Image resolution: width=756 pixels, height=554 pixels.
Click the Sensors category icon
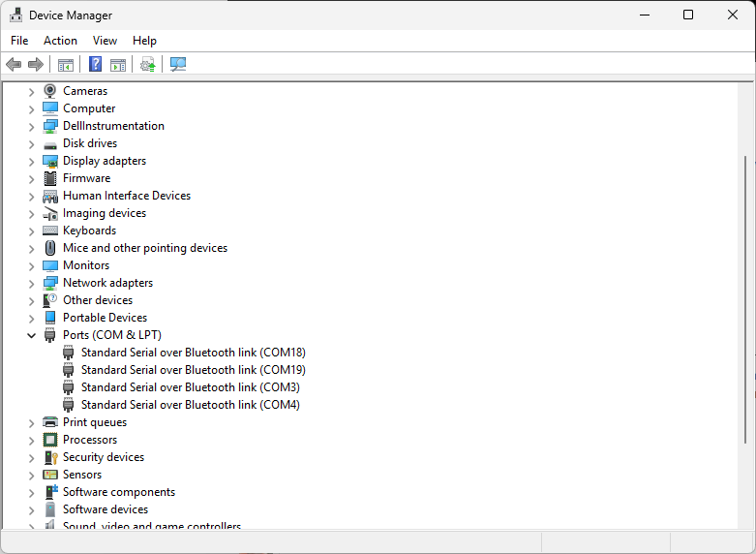click(x=50, y=475)
